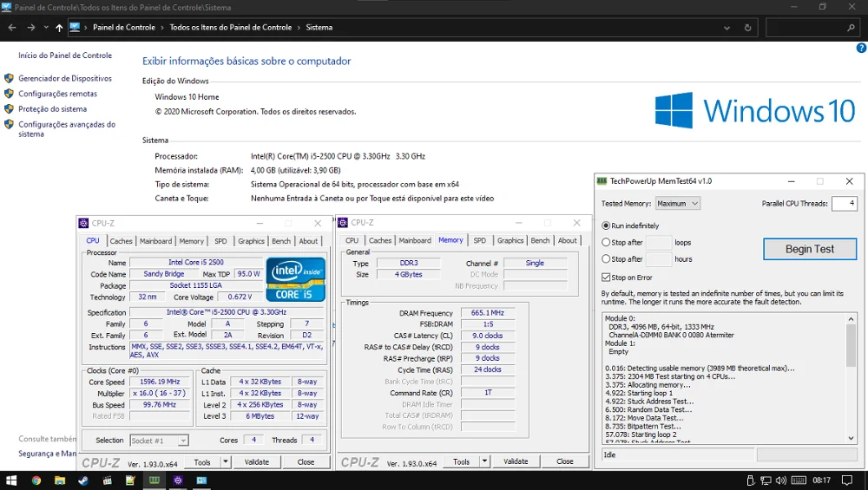Click the MemTest64 title bar icon

[602, 181]
